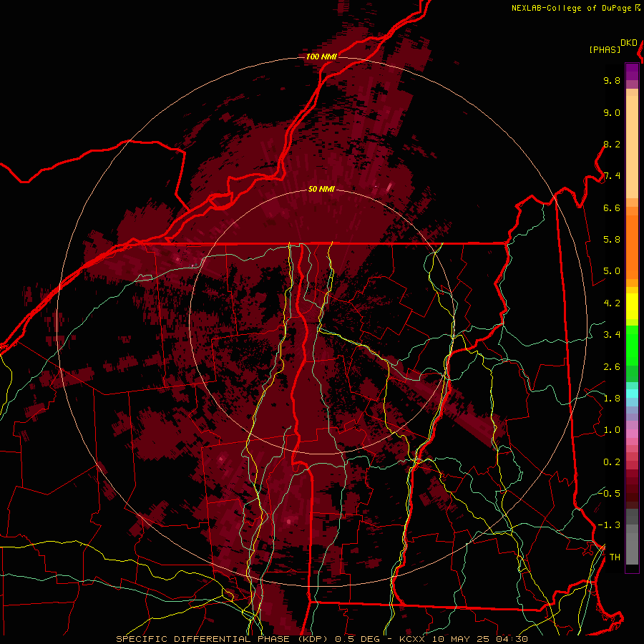The height and width of the screenshot is (644, 644).
Task: Select the 6.6 value on color scale
Action: point(612,208)
